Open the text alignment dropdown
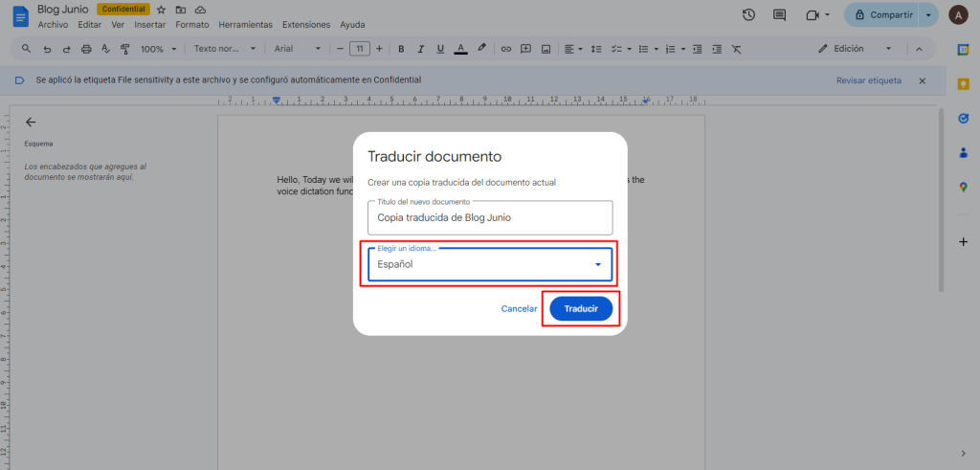This screenshot has width=980, height=470. tap(573, 49)
